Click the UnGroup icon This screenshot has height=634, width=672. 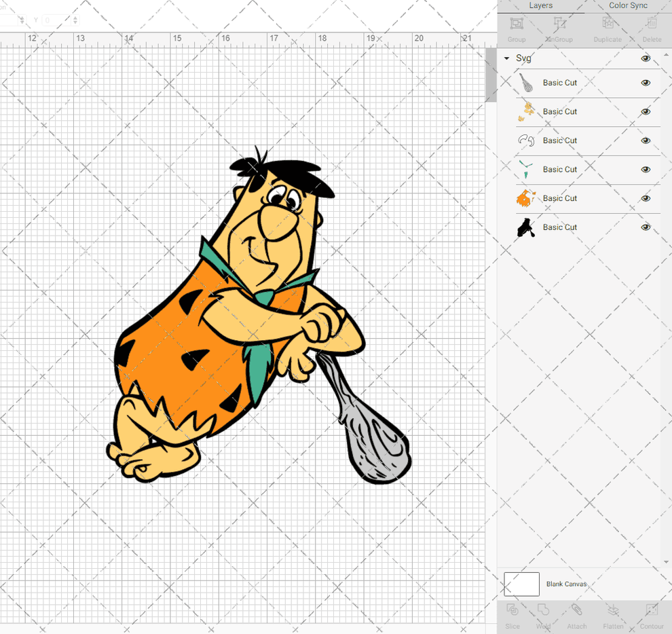[x=559, y=24]
